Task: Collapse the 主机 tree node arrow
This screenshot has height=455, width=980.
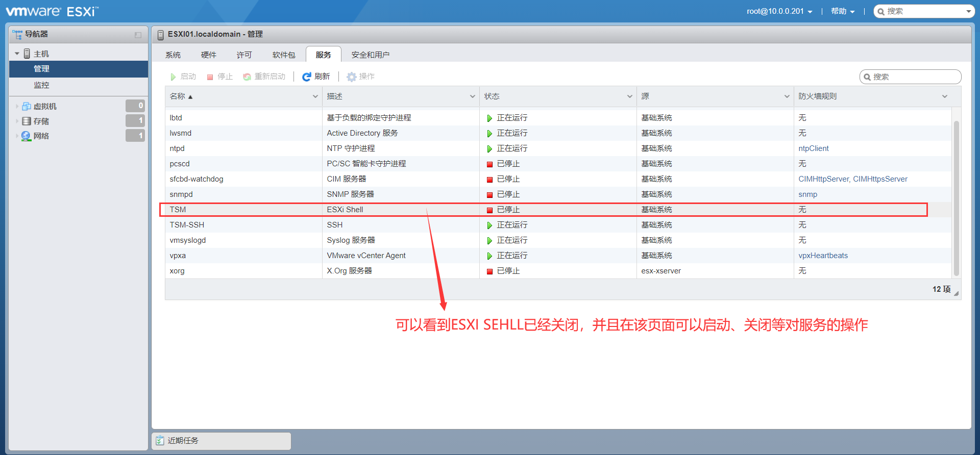Action: point(17,54)
